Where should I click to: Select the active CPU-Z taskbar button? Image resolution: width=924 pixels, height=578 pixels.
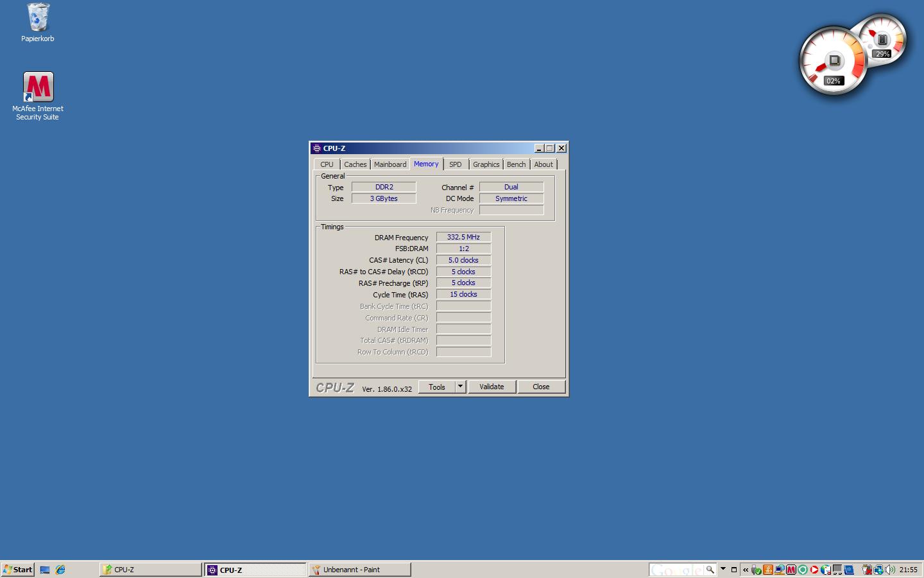pyautogui.click(x=255, y=570)
